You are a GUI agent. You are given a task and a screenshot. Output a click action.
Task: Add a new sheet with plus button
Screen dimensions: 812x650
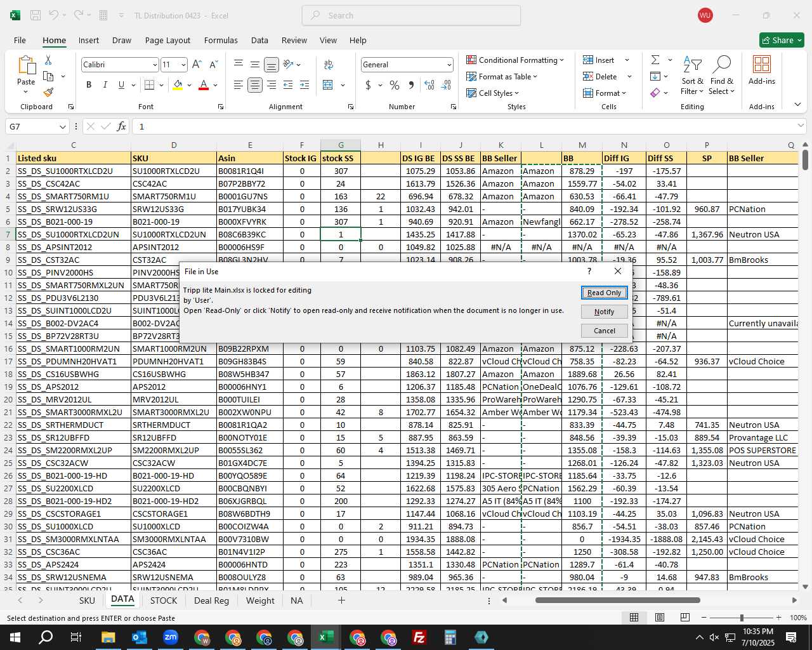pos(341,600)
